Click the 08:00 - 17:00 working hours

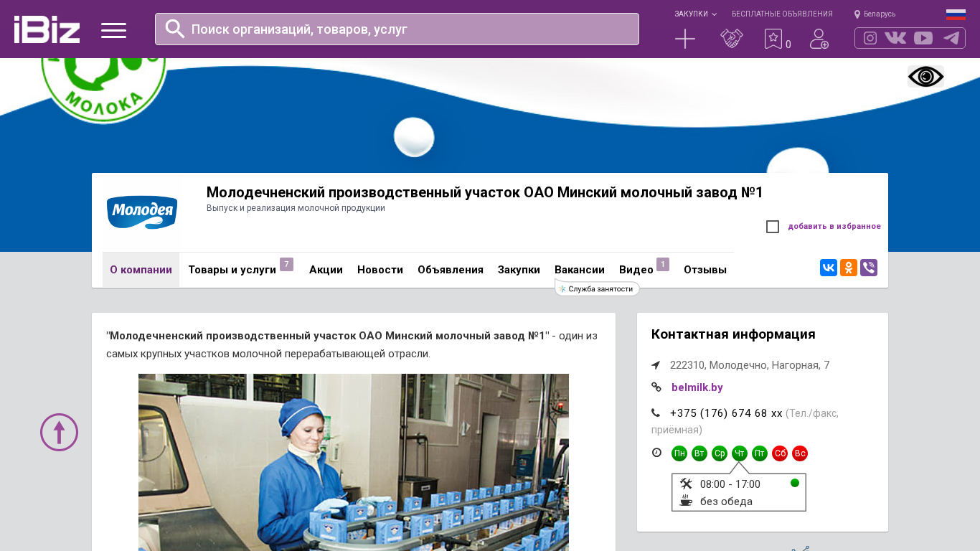coord(730,484)
